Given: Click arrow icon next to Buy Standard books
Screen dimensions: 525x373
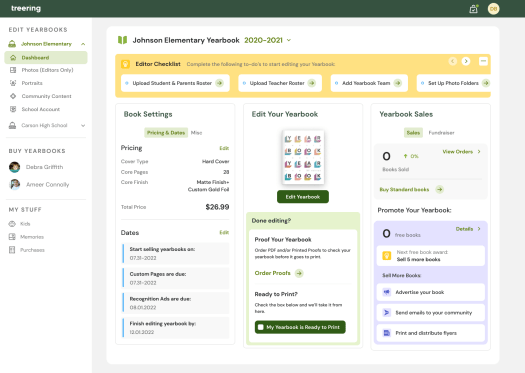Looking at the screenshot, I should coord(440,190).
